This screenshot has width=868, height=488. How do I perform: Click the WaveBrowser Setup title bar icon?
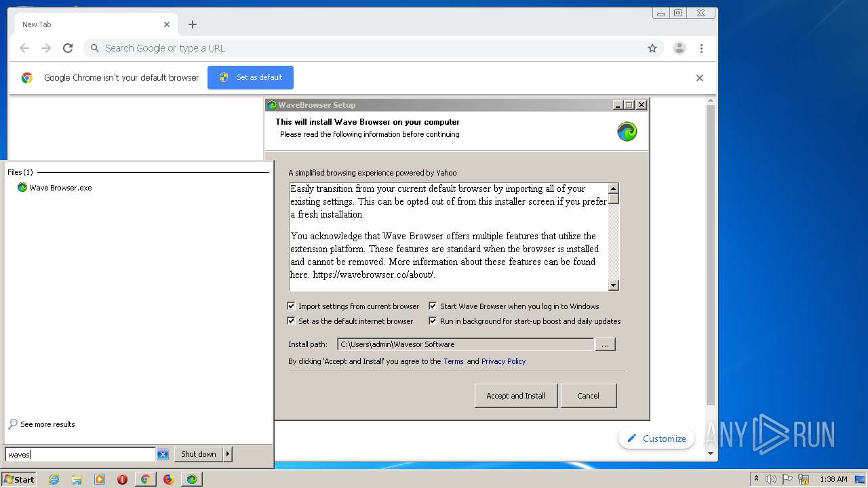(x=272, y=105)
